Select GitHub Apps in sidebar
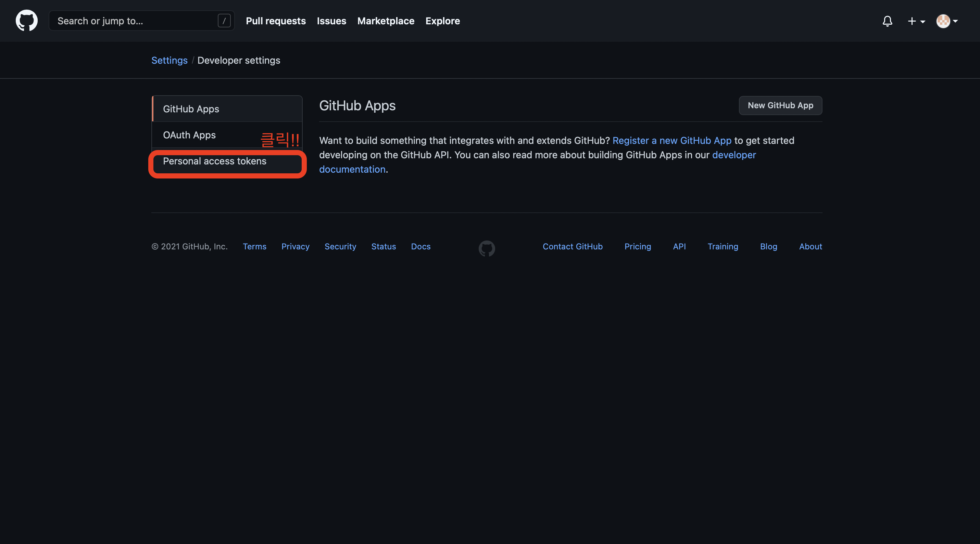Image resolution: width=980 pixels, height=544 pixels. [191, 109]
